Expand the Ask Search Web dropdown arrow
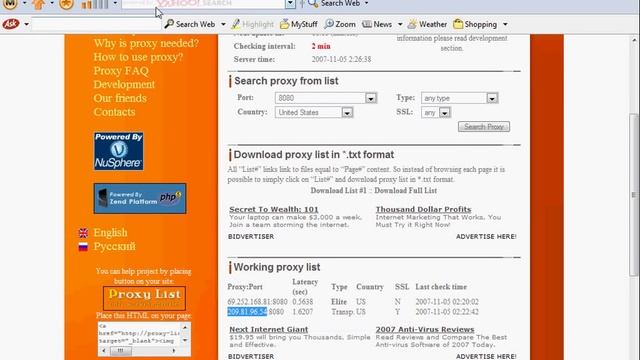This screenshot has width=640, height=360. (223, 24)
